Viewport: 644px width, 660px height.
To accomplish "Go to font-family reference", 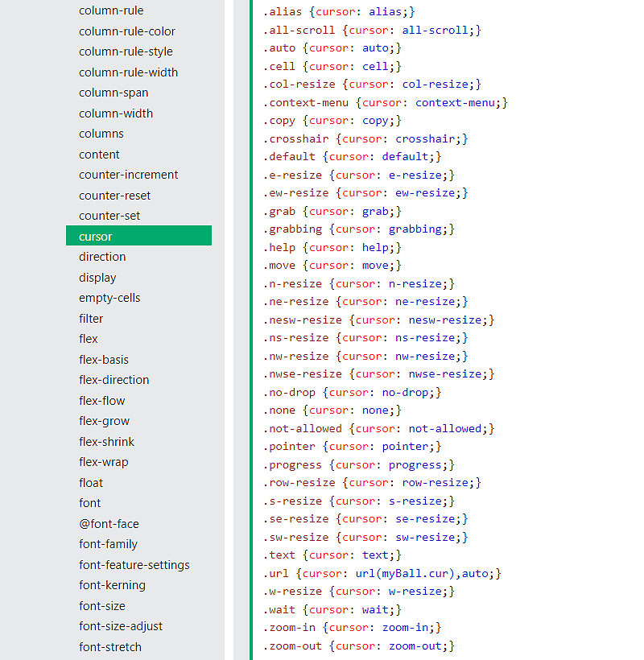I will pos(108,544).
